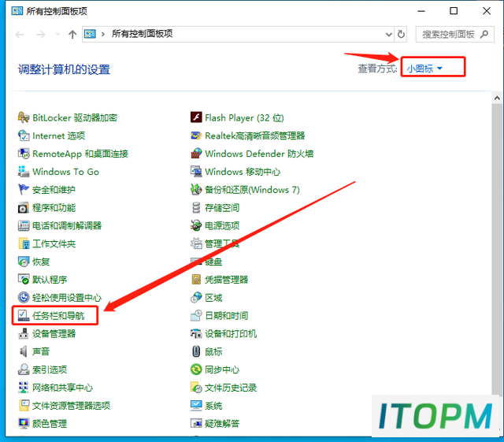Click the Internet 选项 globe icon
Viewport: 504px width, 442px height.
tap(24, 136)
